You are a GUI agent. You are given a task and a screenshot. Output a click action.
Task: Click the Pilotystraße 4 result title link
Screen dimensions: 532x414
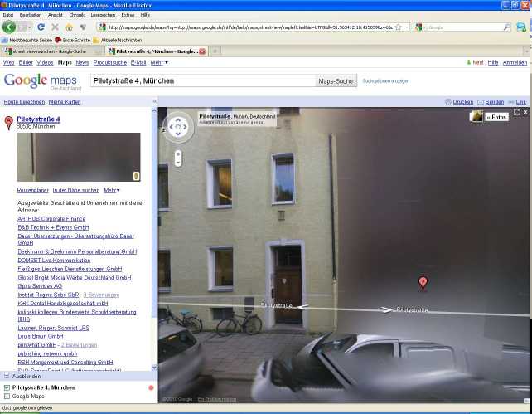pos(38,119)
